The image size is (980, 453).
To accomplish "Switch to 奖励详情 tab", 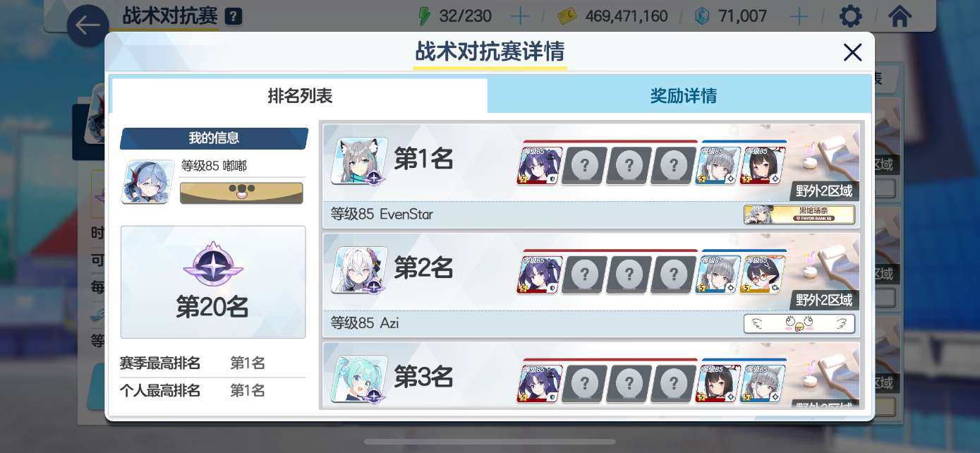I will click(683, 96).
